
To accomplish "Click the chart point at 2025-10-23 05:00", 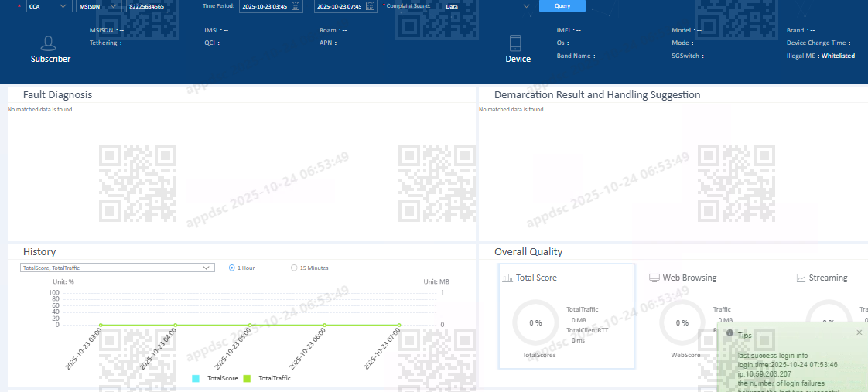I will pos(250,325).
